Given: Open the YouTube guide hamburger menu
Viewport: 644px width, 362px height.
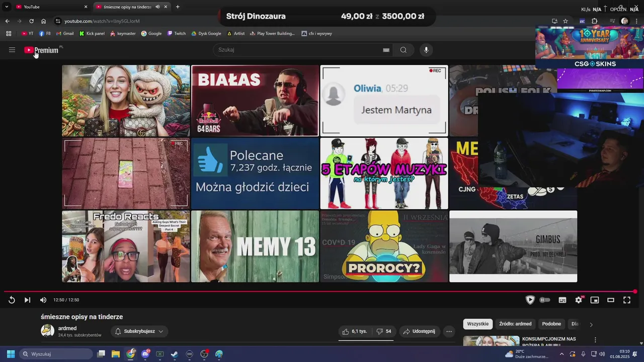Looking at the screenshot, I should tap(12, 50).
